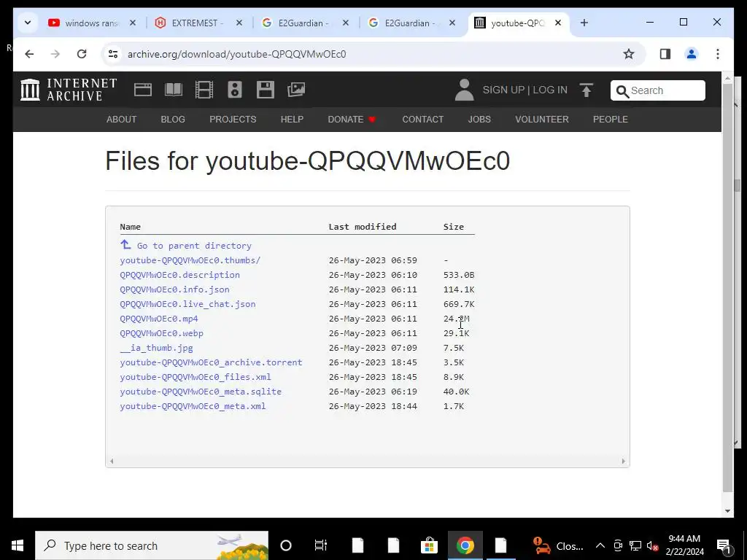The height and width of the screenshot is (560, 747).
Task: Open QPQQVMwOEc0.mp4 video file
Action: (159, 319)
